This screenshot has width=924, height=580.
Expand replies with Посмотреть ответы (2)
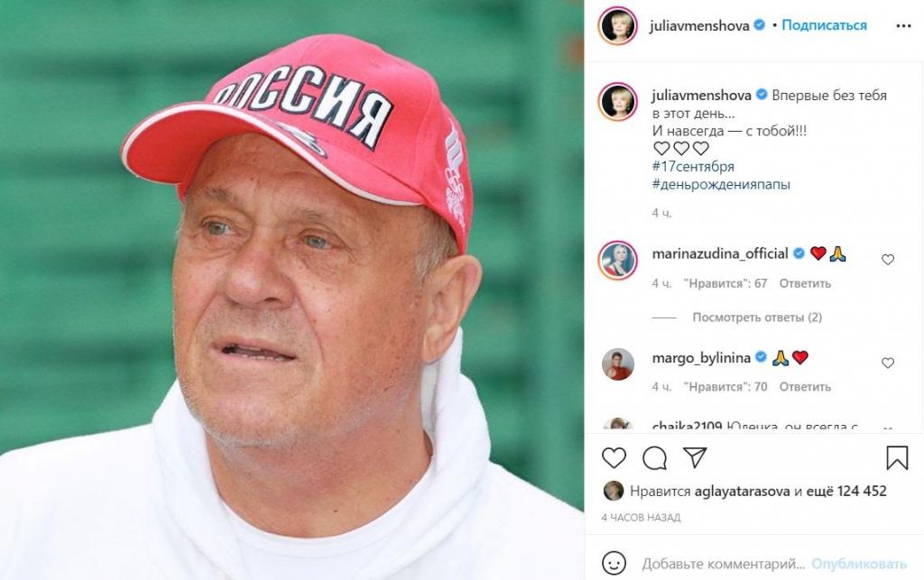pos(757,318)
